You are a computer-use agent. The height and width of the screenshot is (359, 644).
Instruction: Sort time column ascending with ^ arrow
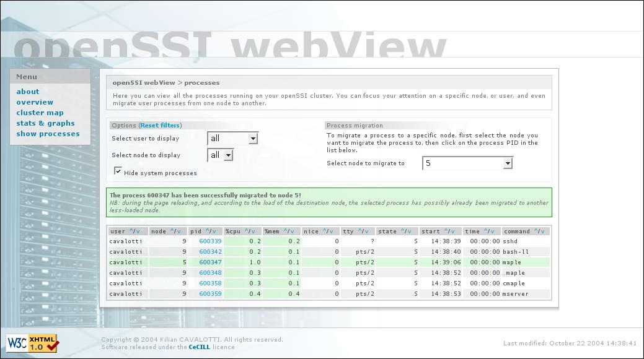[485, 231]
